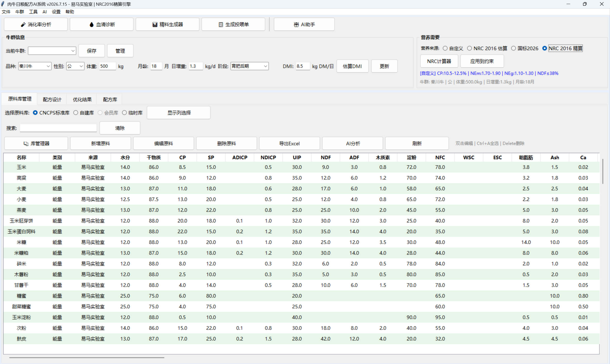The image size is (610, 364).
Task: Click the horizontal scrollbar under the table
Action: click(87, 357)
